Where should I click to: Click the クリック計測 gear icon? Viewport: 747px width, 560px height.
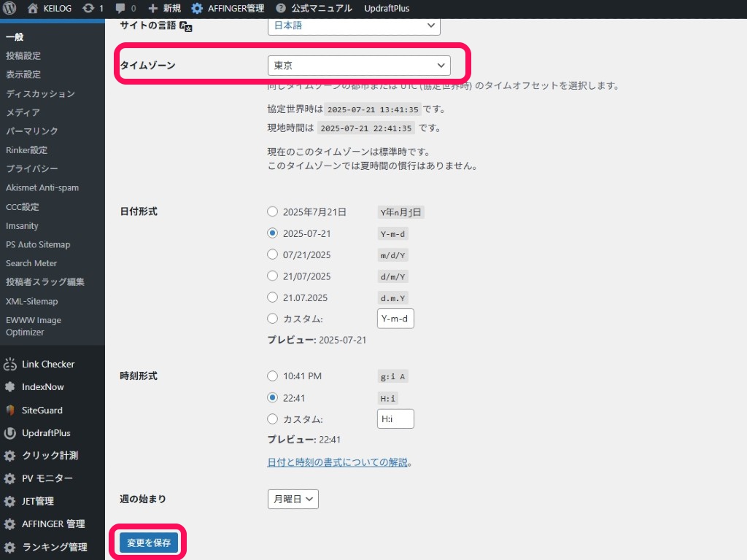pos(10,456)
